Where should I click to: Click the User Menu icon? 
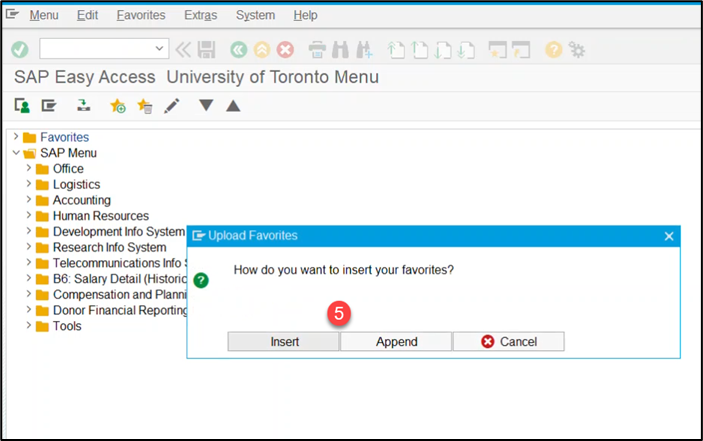[22, 106]
